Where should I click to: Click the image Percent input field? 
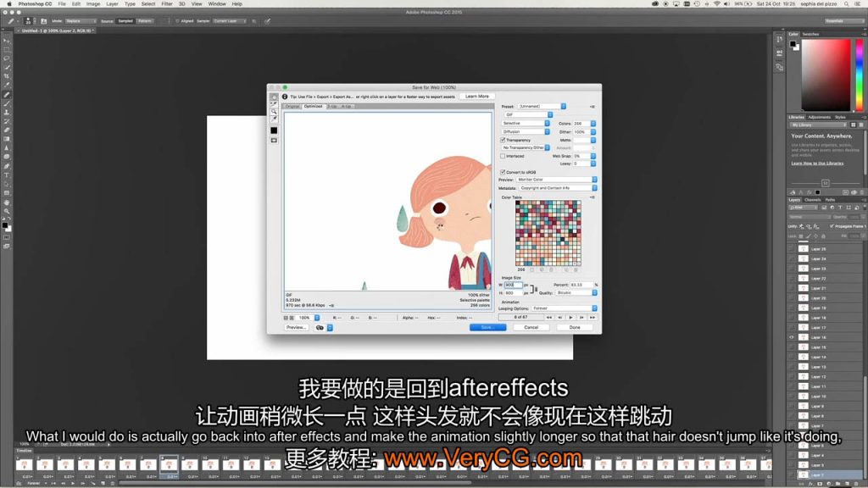click(x=581, y=285)
